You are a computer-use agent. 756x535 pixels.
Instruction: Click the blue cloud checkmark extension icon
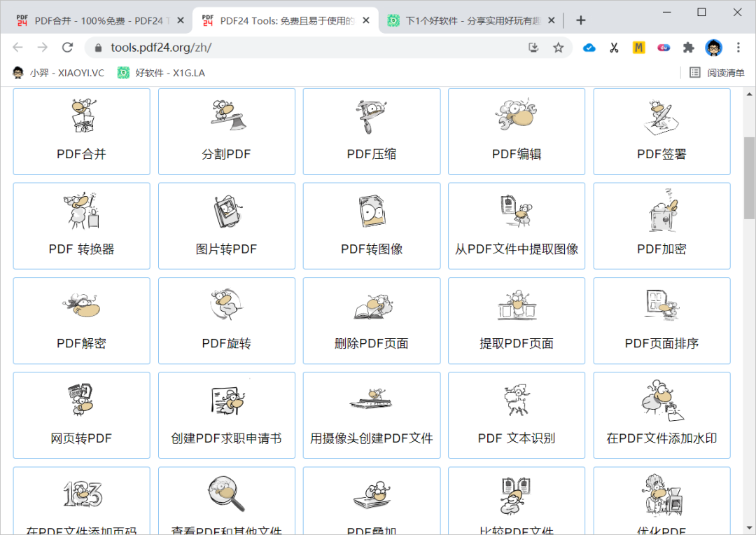point(589,48)
